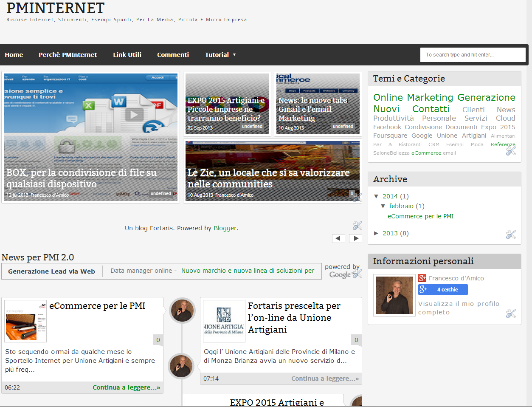Open the eCommerce tag in the cloud

(x=426, y=153)
